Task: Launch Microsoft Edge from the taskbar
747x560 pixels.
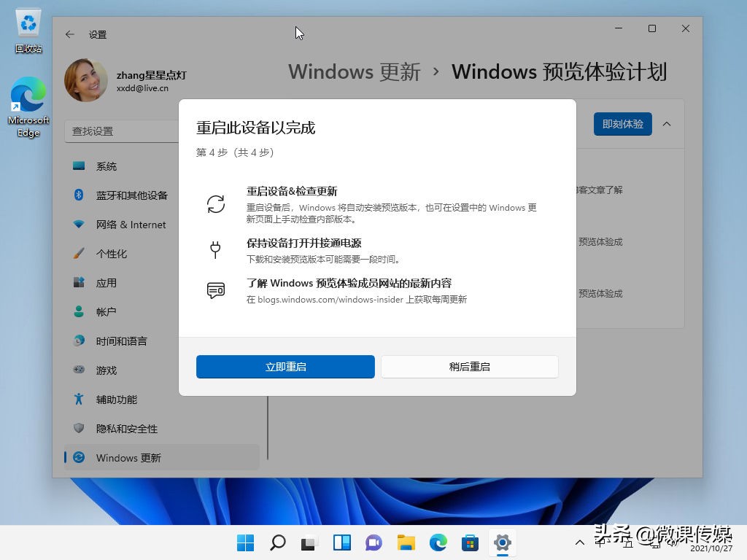Action: point(438,543)
